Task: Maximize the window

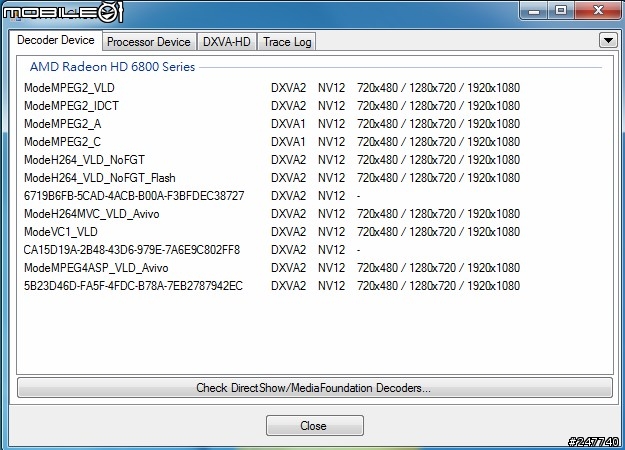Action: point(561,10)
